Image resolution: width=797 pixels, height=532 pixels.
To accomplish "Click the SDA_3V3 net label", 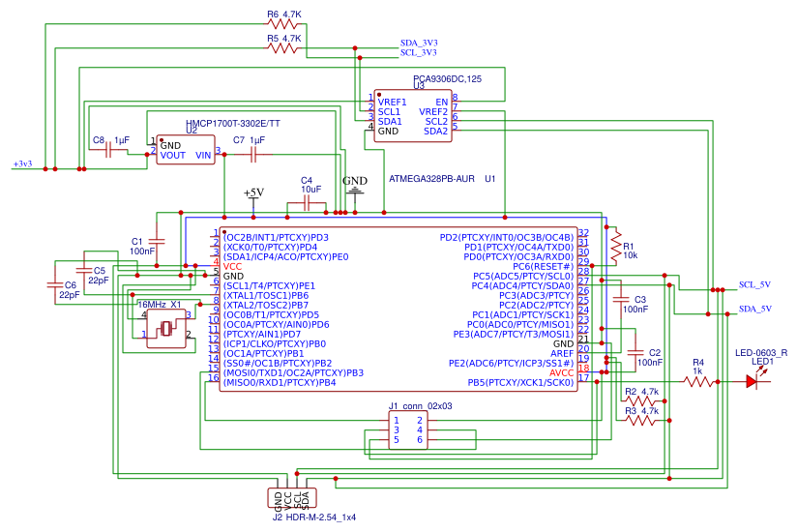I will pos(419,43).
